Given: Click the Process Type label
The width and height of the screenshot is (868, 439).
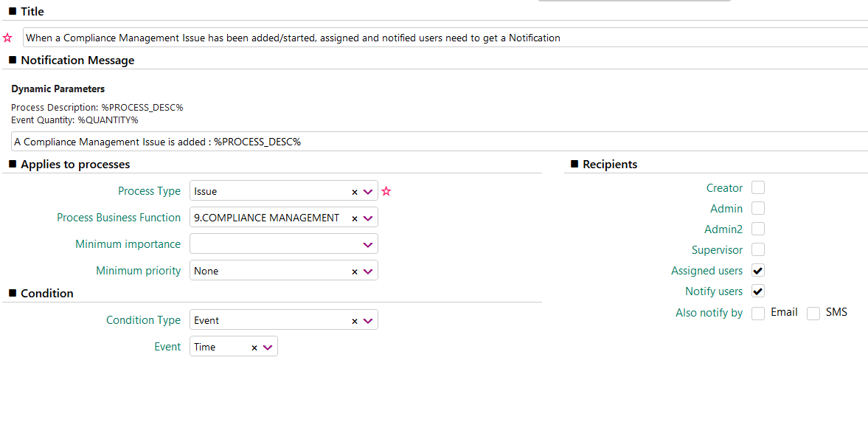Looking at the screenshot, I should 149,191.
